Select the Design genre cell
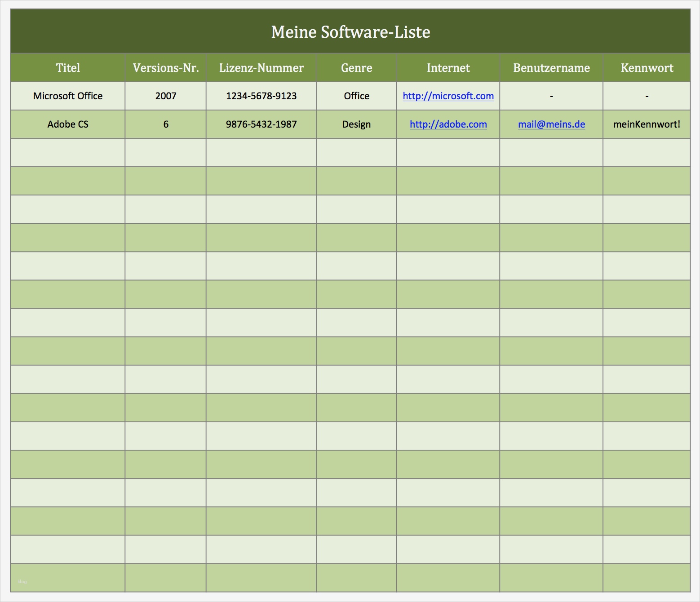Image resolution: width=700 pixels, height=602 pixels. click(356, 124)
